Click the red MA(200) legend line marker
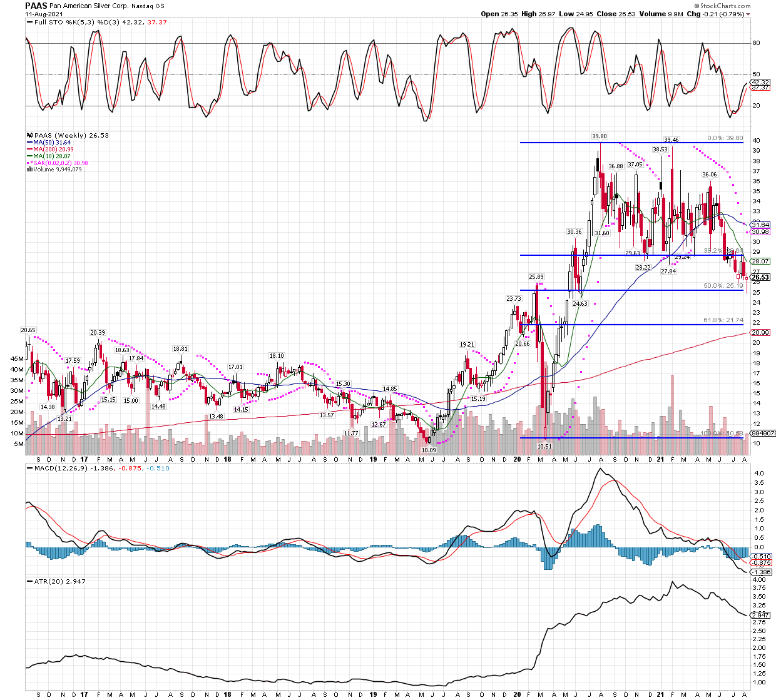Viewport: 776px width, 700px height. [29, 150]
